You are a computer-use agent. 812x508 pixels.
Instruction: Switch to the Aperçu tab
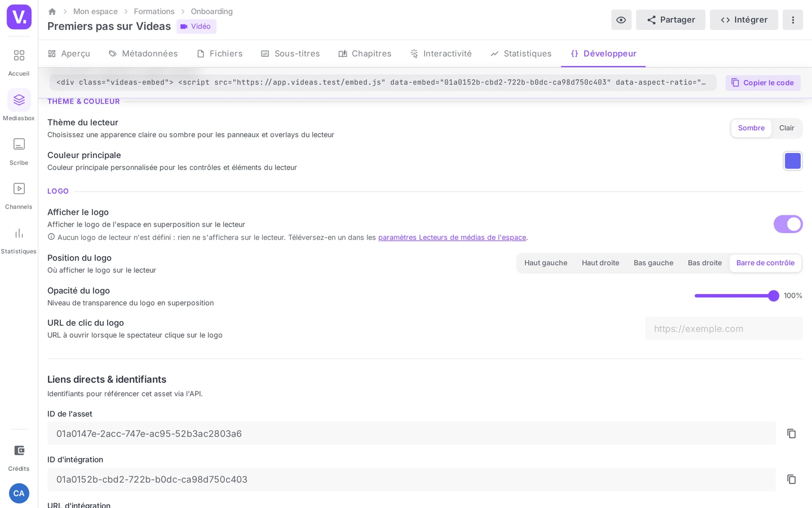[x=69, y=54]
